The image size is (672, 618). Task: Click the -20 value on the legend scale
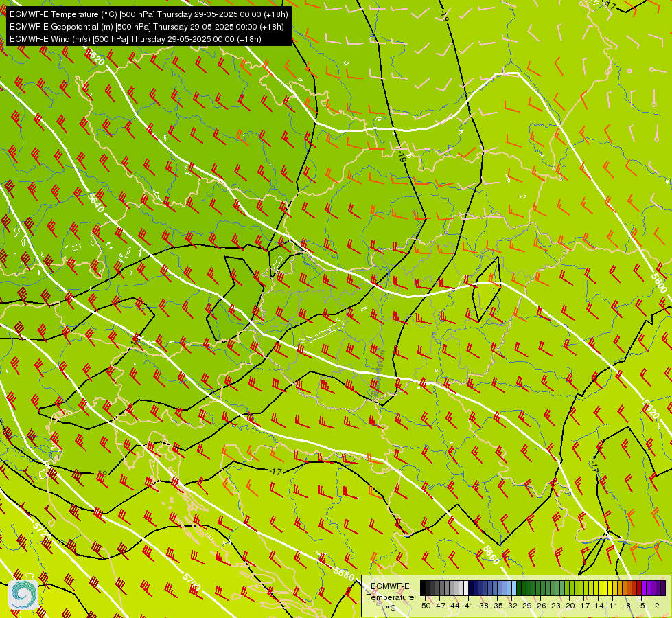coord(569,606)
